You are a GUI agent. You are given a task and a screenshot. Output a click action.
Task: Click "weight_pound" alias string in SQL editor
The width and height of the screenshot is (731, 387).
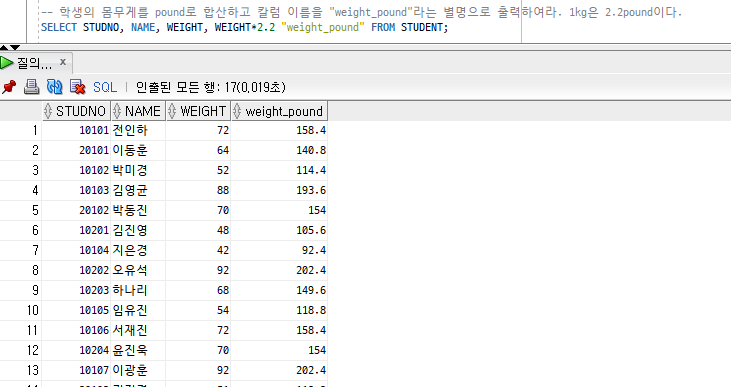[323, 28]
